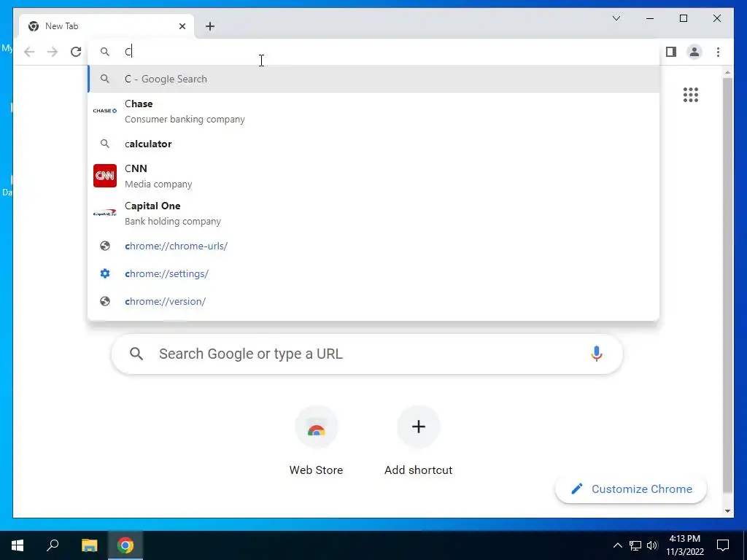Click the Add shortcut plus icon
747x560 pixels.
418,427
